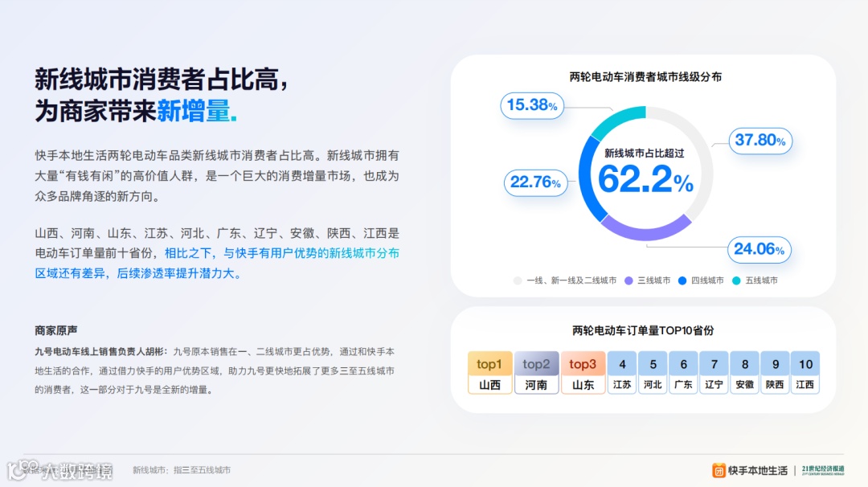Click the chart title 两轮电动车消费者城市线级分布
868x487 pixels.
point(645,77)
